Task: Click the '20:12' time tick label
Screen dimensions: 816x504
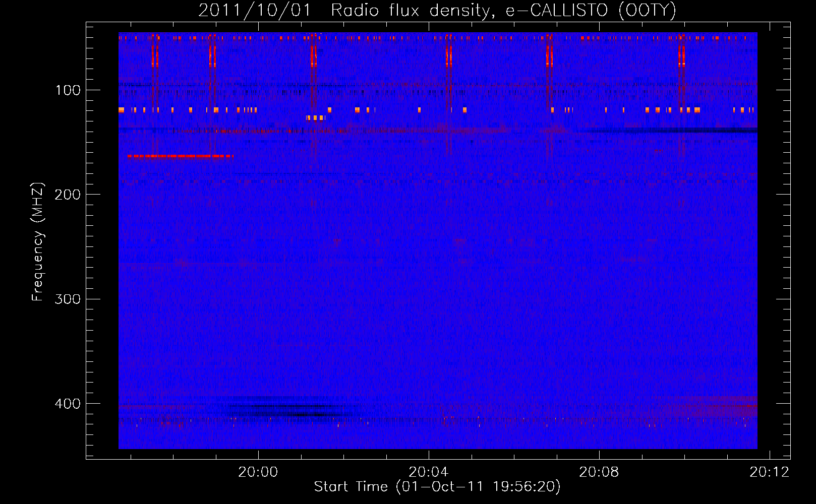Action: pos(770,472)
